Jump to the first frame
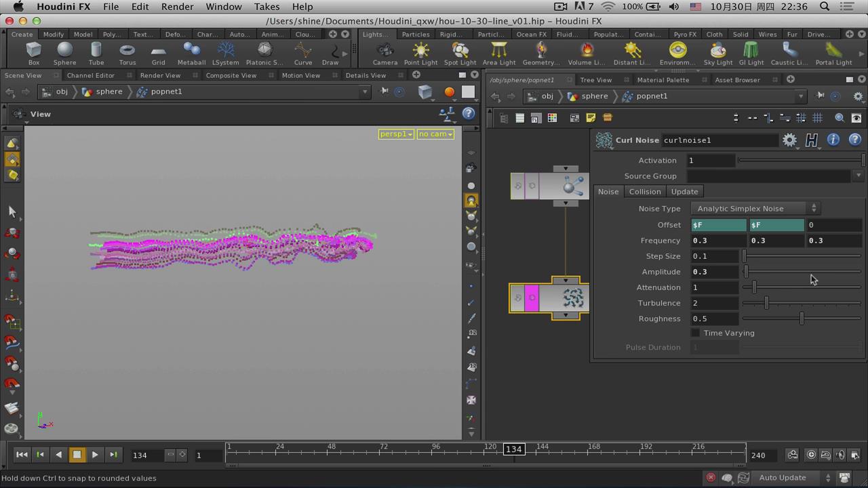 point(22,455)
